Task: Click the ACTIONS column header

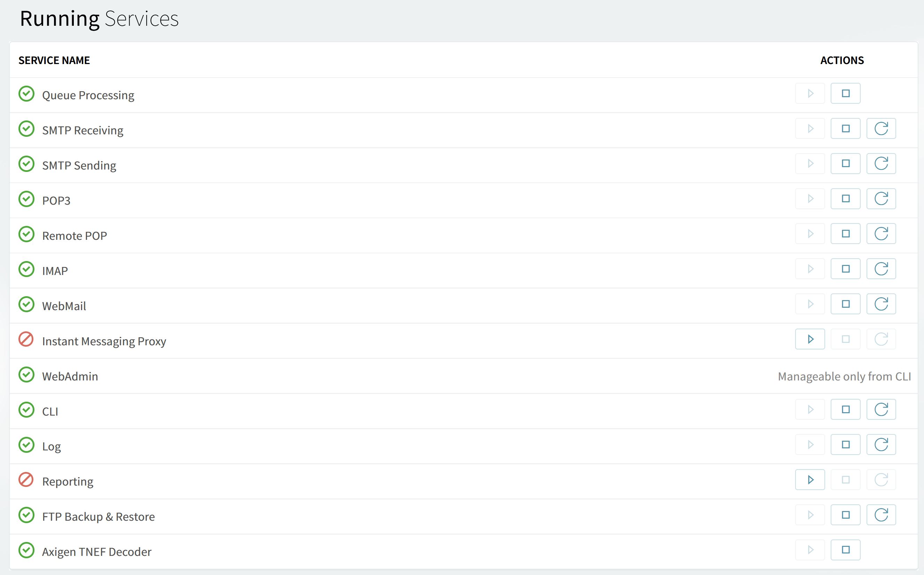Action: [x=842, y=60]
